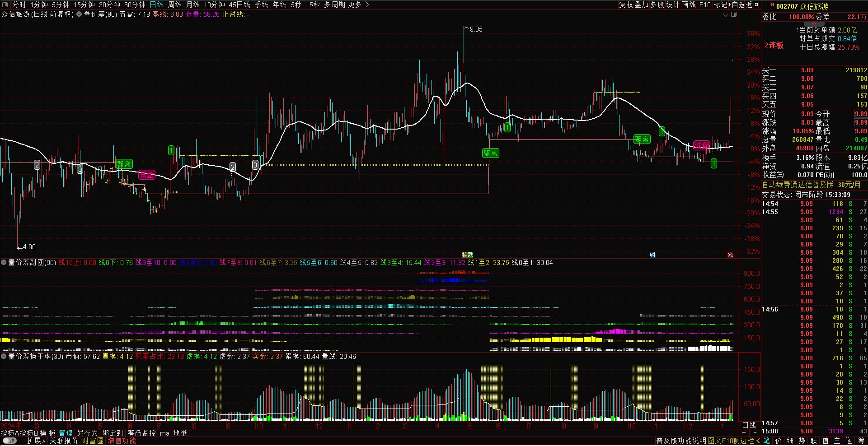Open 普及版功能说明 link

(681, 441)
